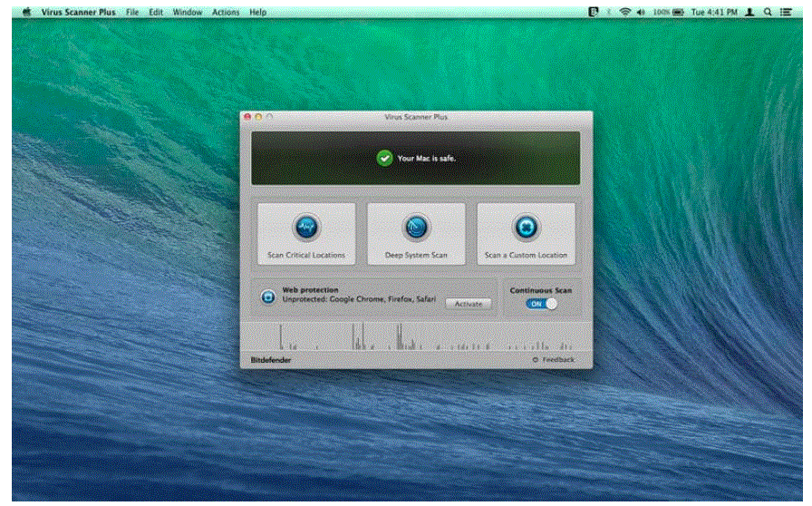Click the Wi-Fi status icon
Screen dimensions: 812x506
(x=625, y=12)
